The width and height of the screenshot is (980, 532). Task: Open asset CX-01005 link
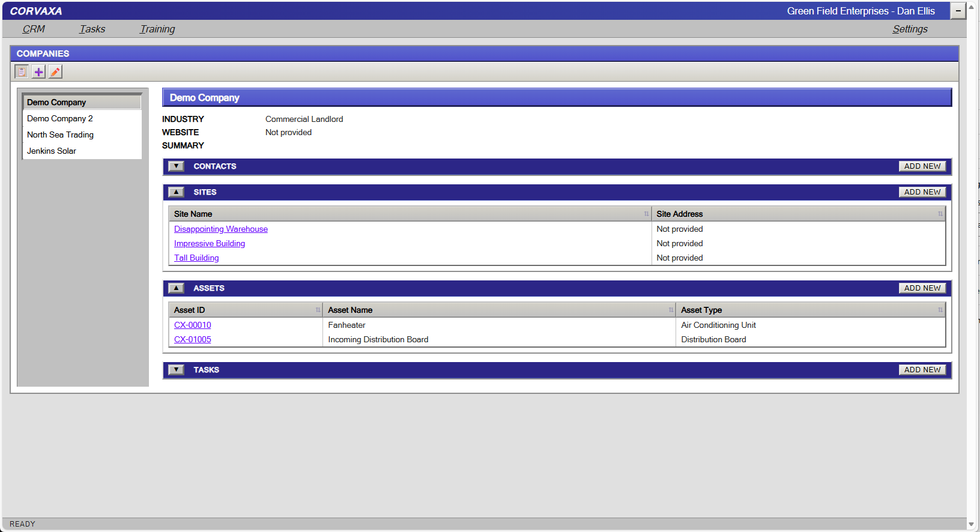[x=193, y=340]
